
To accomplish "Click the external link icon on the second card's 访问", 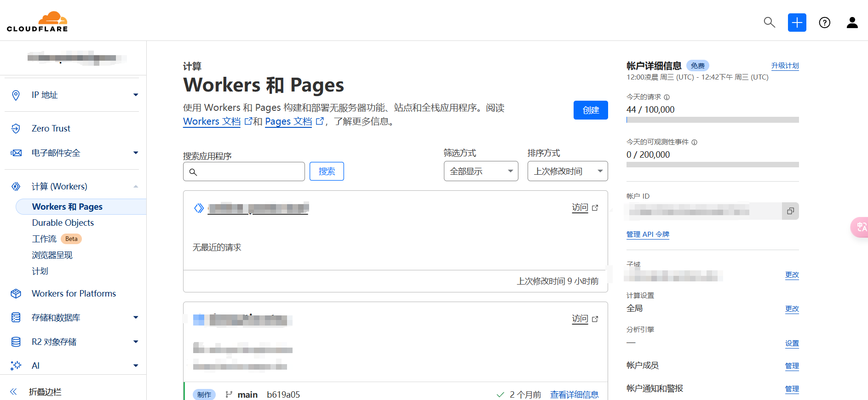I will (595, 319).
